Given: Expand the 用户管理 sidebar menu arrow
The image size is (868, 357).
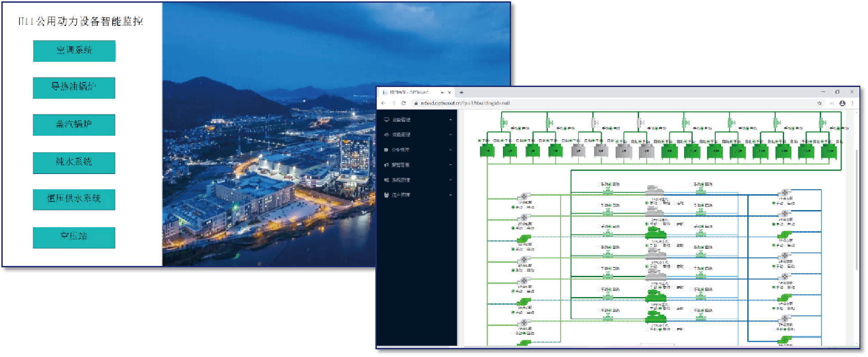Looking at the screenshot, I should tap(450, 195).
